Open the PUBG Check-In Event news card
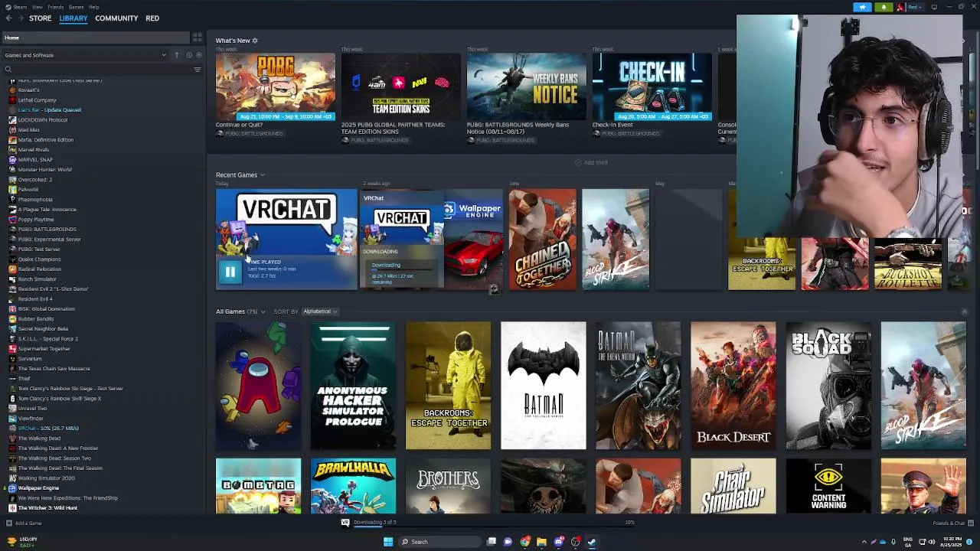980x551 pixels. 652,87
